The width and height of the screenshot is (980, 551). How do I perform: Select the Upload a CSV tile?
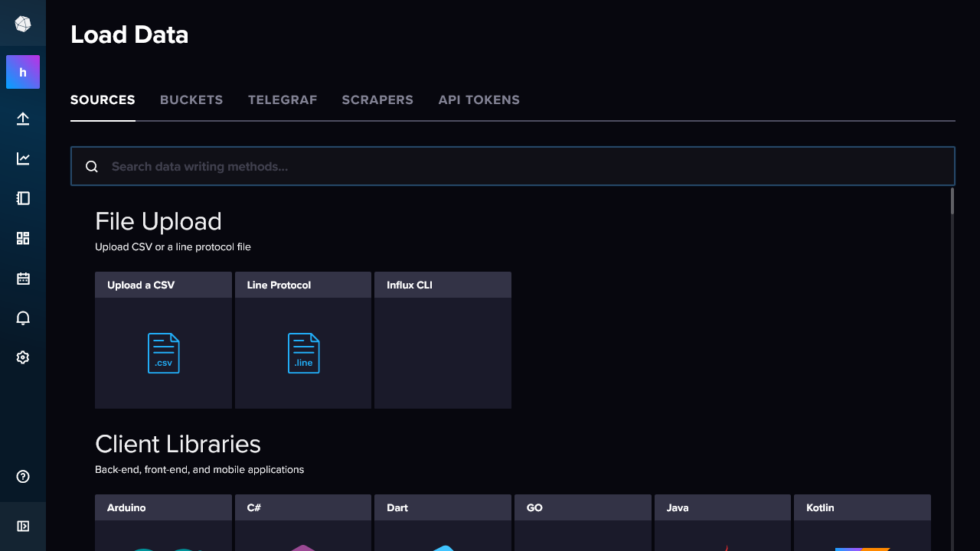pyautogui.click(x=163, y=341)
